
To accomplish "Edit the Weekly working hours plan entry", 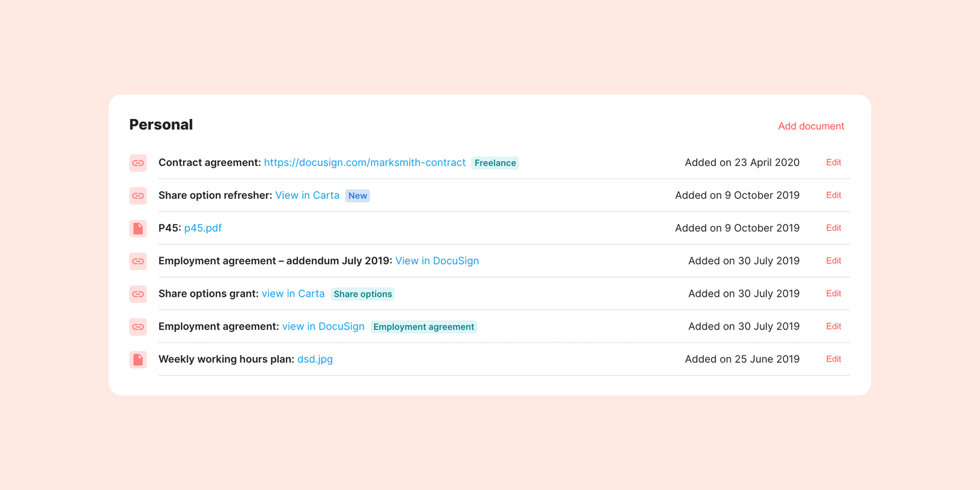I will click(x=833, y=359).
